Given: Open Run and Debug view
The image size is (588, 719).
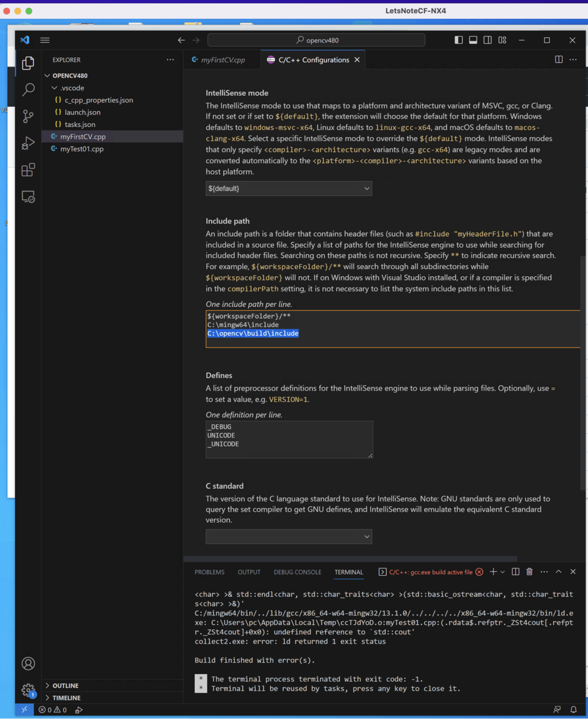Looking at the screenshot, I should click(28, 143).
